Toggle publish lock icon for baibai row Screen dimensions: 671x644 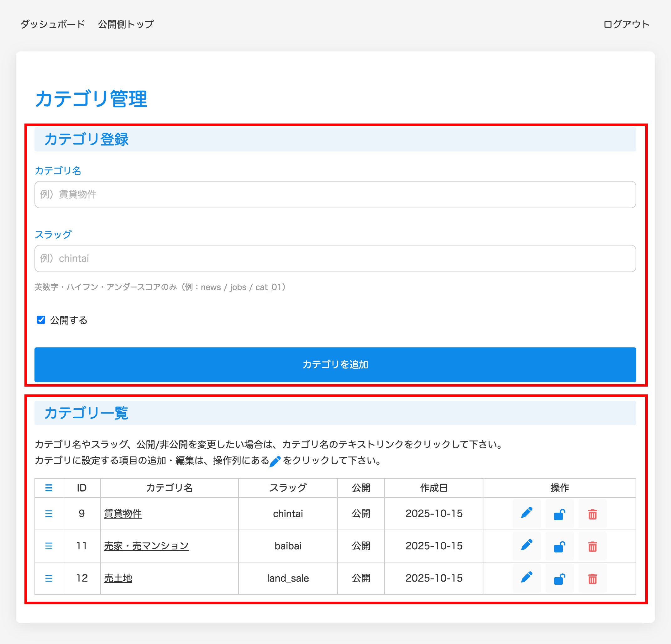click(559, 546)
